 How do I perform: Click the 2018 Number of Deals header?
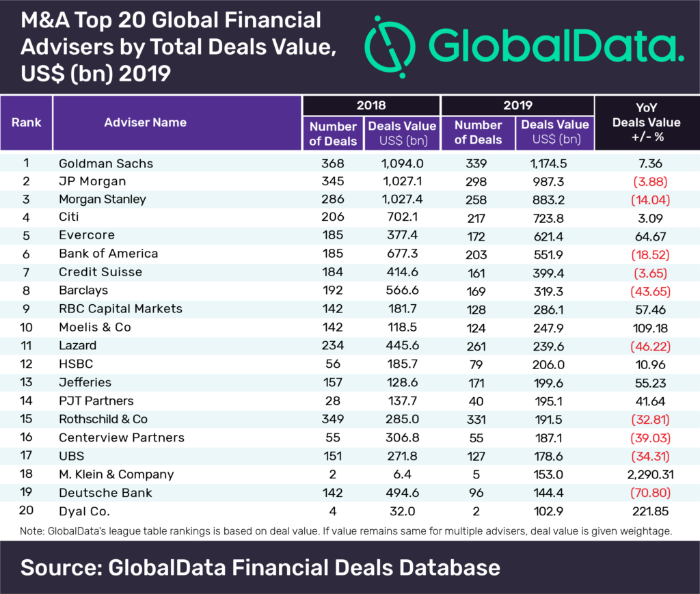[x=333, y=133]
